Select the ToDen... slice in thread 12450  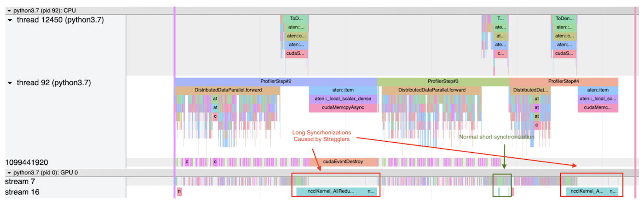pos(564,19)
